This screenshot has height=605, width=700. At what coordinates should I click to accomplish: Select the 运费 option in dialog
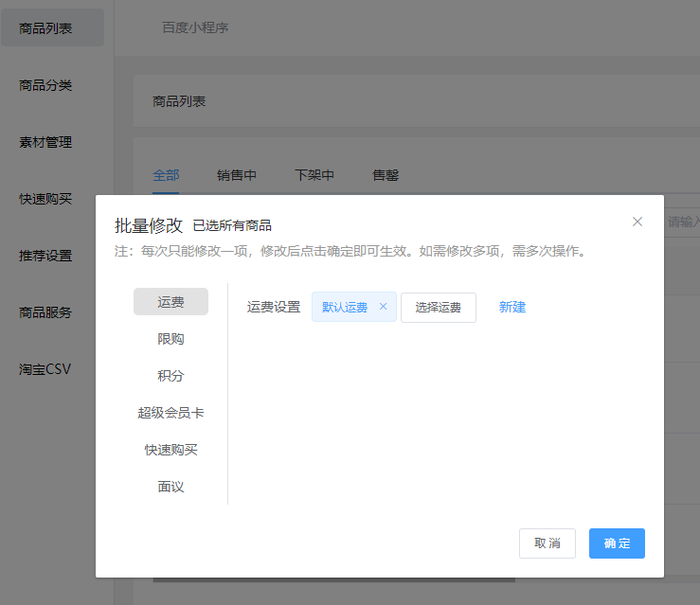pyautogui.click(x=171, y=302)
